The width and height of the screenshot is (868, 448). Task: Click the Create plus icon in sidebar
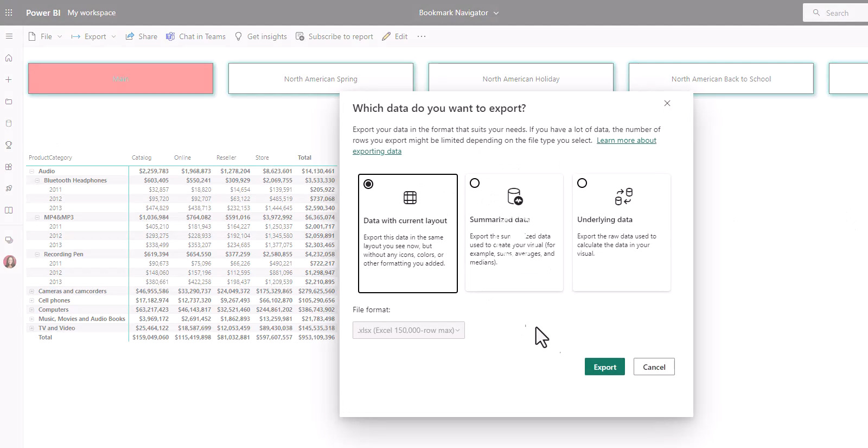pyautogui.click(x=9, y=80)
